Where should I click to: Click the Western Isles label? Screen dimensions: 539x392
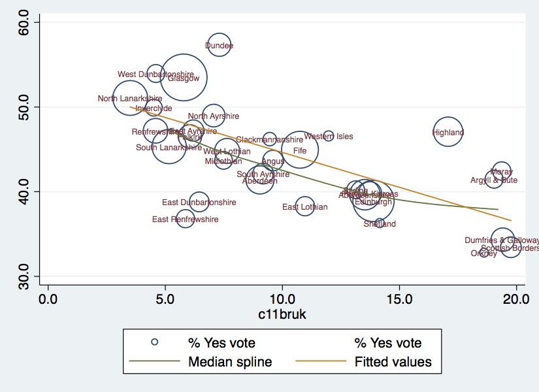329,137
